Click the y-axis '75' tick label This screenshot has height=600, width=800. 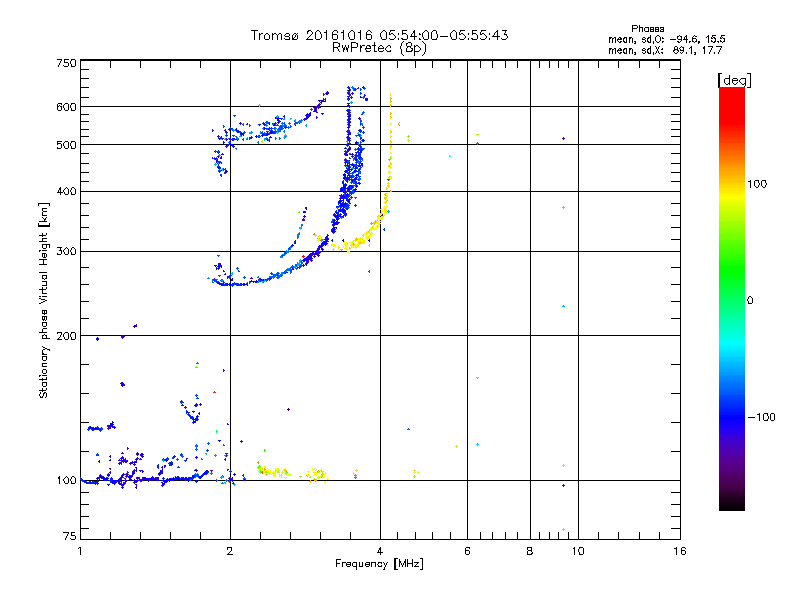coord(70,536)
